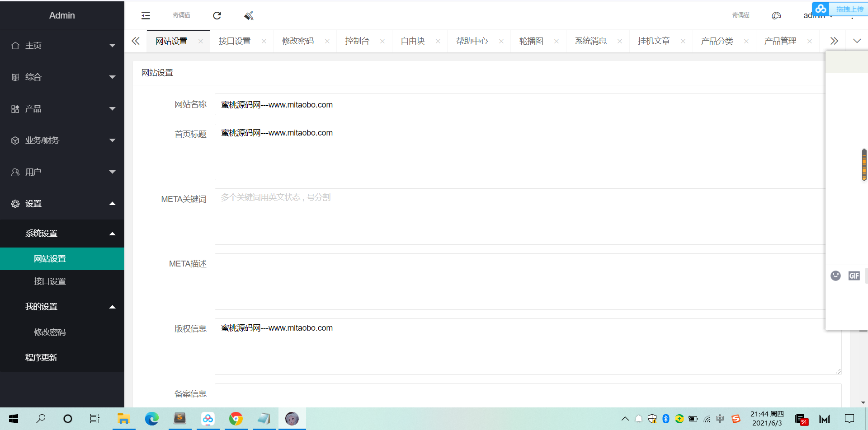Open 程序更新 in the sidebar

tap(62, 357)
